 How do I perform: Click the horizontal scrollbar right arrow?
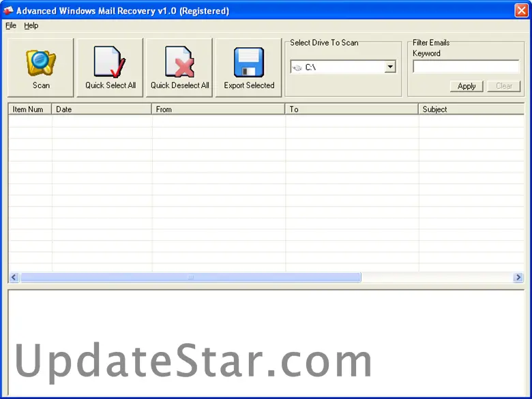(x=518, y=277)
